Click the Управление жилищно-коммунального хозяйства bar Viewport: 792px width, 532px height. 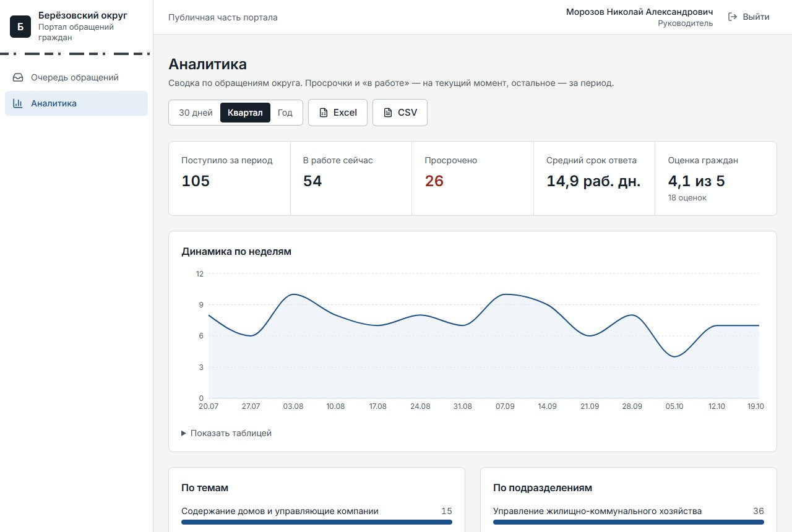(629, 522)
